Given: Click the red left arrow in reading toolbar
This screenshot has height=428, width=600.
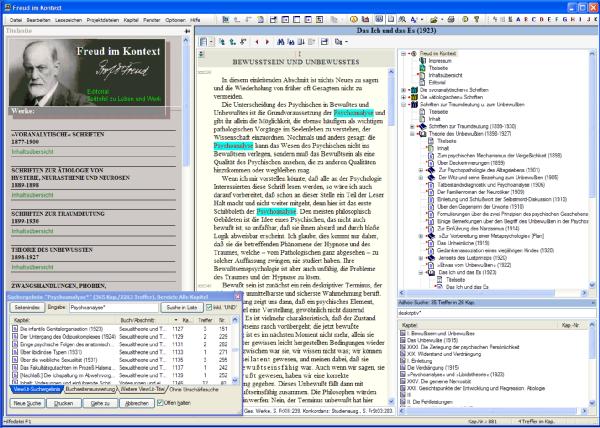Looking at the screenshot, I should (257, 42).
